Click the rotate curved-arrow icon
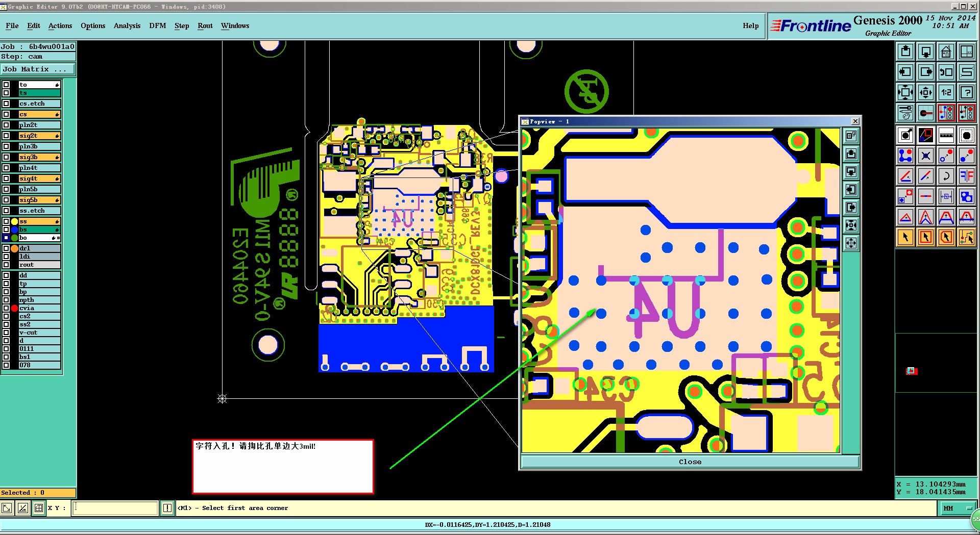 946,176
